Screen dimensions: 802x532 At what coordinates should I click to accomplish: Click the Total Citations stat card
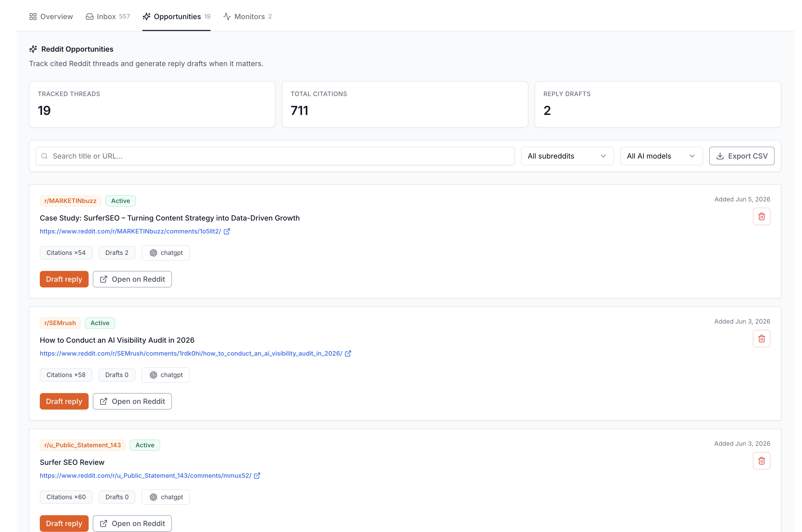click(405, 105)
